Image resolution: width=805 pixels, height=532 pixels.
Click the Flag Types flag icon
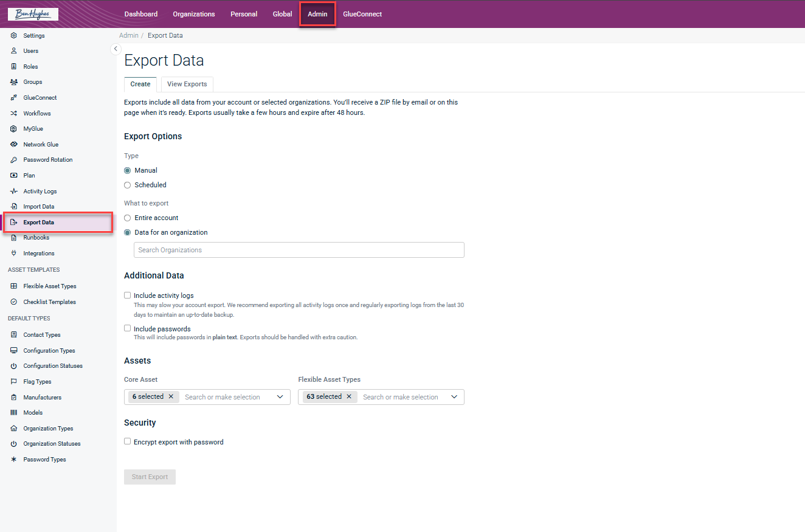pyautogui.click(x=14, y=382)
